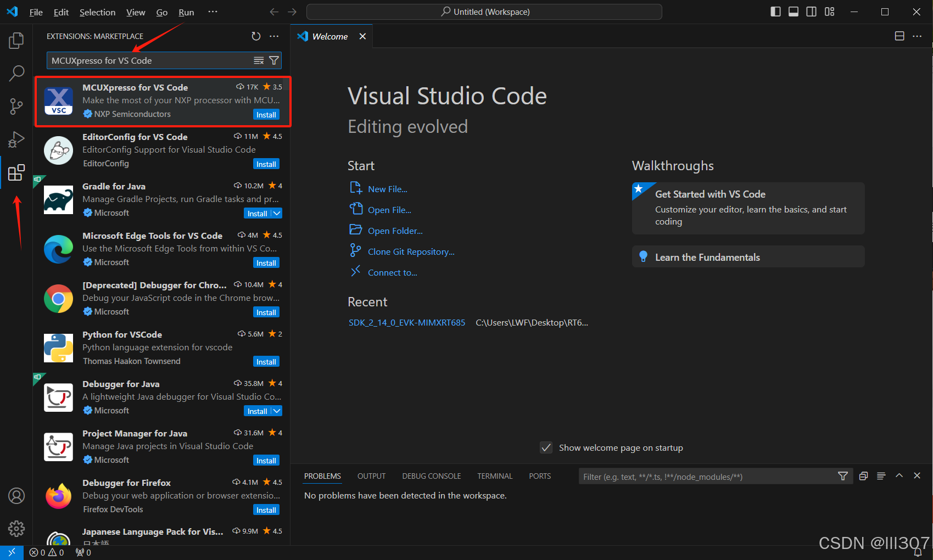This screenshot has width=933, height=560.
Task: Open the Accounts menu icon
Action: (16, 496)
